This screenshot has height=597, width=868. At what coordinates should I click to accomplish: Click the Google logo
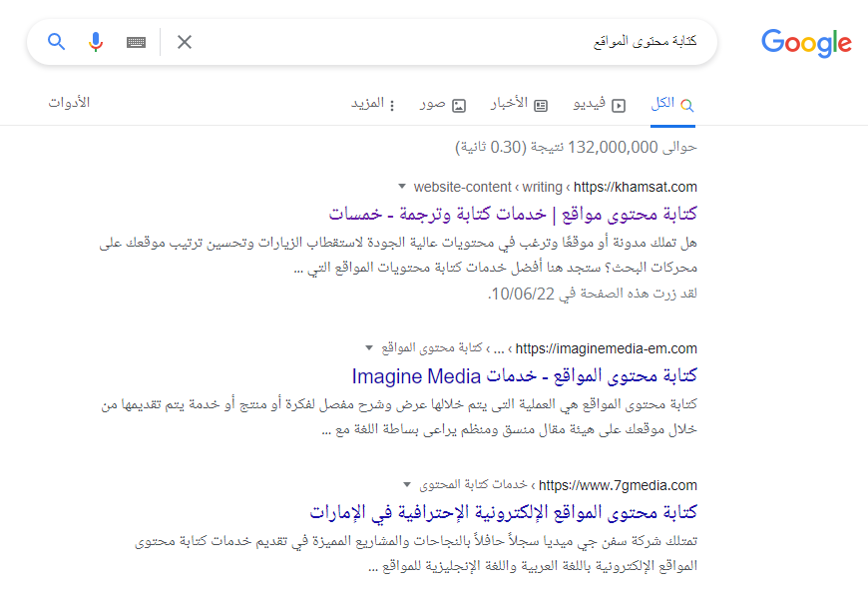point(806,43)
